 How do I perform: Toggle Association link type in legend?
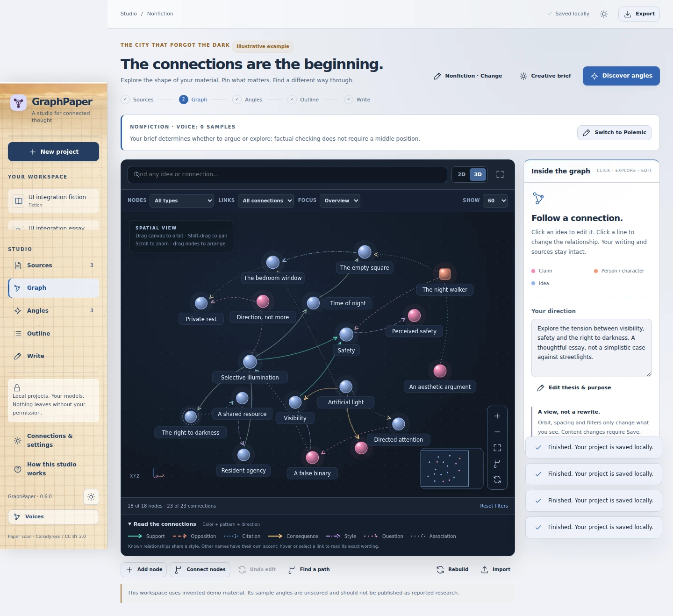pos(433,536)
